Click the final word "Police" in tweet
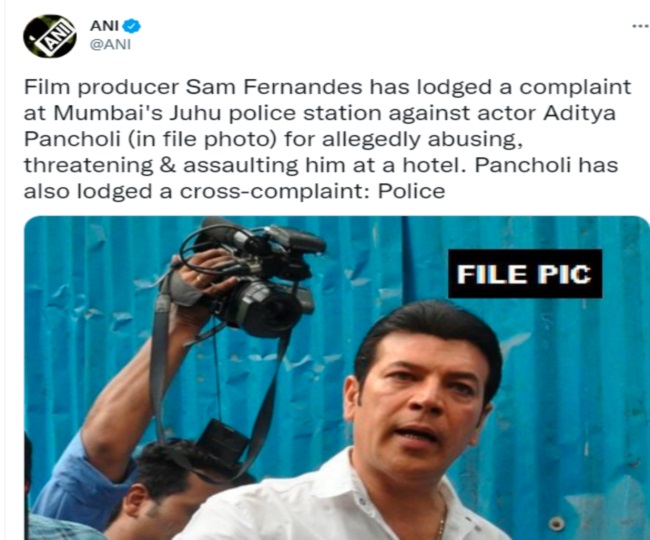 click(x=412, y=192)
